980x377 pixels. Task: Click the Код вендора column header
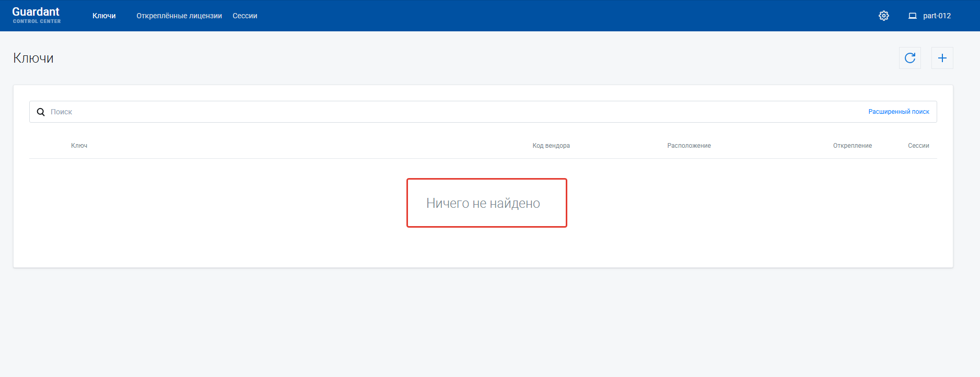tap(551, 146)
